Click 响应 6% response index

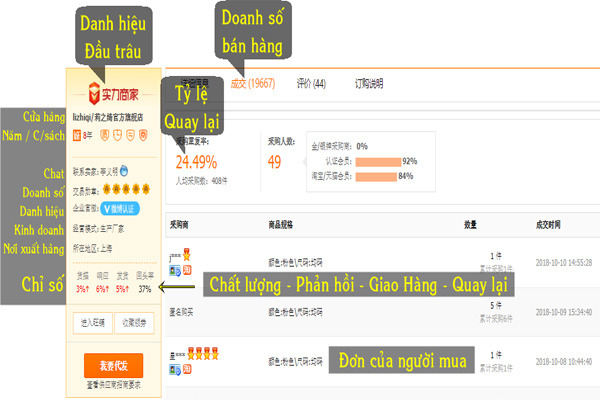[103, 282]
